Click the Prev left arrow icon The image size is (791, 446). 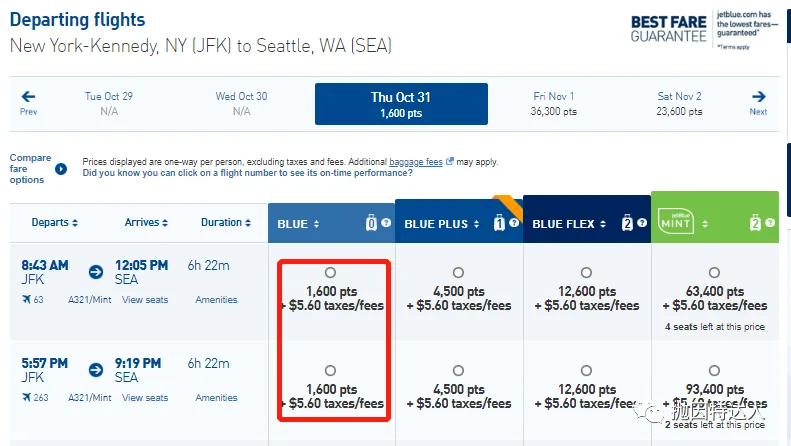coord(28,96)
